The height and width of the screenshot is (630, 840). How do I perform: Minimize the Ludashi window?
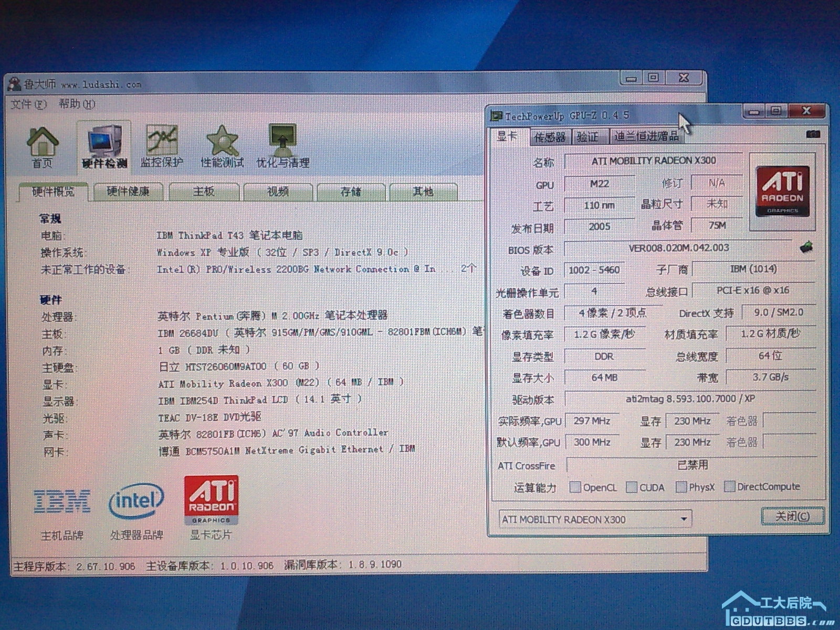click(631, 78)
